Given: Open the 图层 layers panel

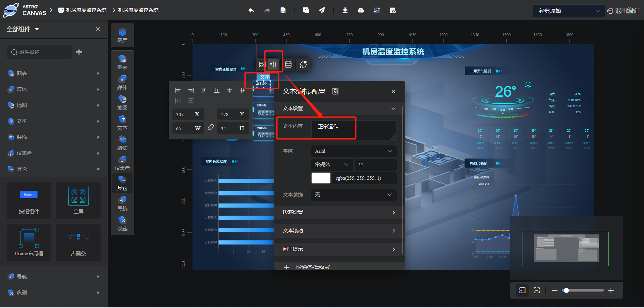Looking at the screenshot, I should (122, 35).
